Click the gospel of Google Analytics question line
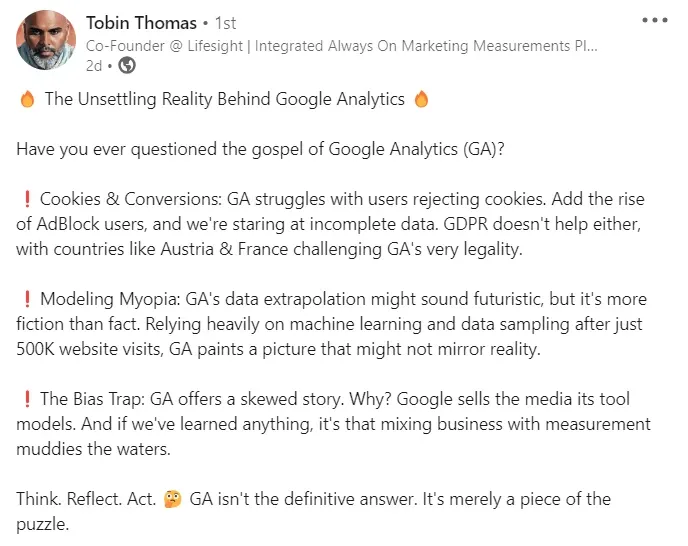This screenshot has width=688, height=546. (x=260, y=149)
